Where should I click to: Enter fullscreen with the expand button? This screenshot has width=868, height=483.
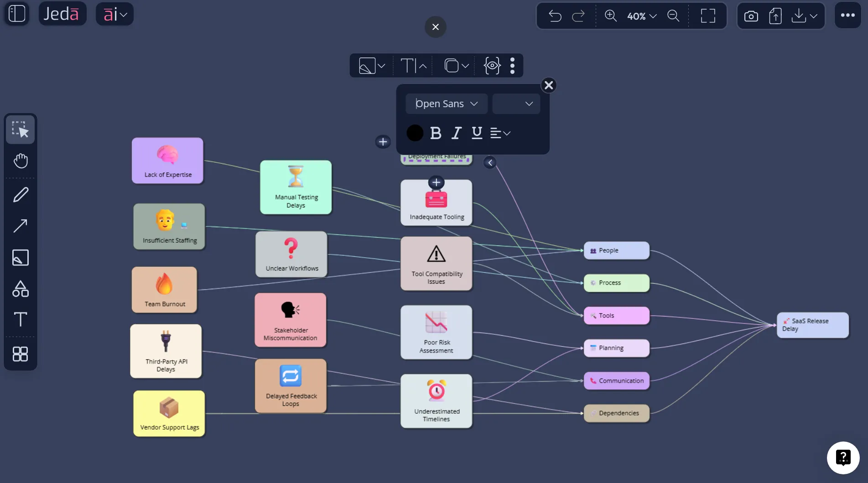tap(707, 16)
